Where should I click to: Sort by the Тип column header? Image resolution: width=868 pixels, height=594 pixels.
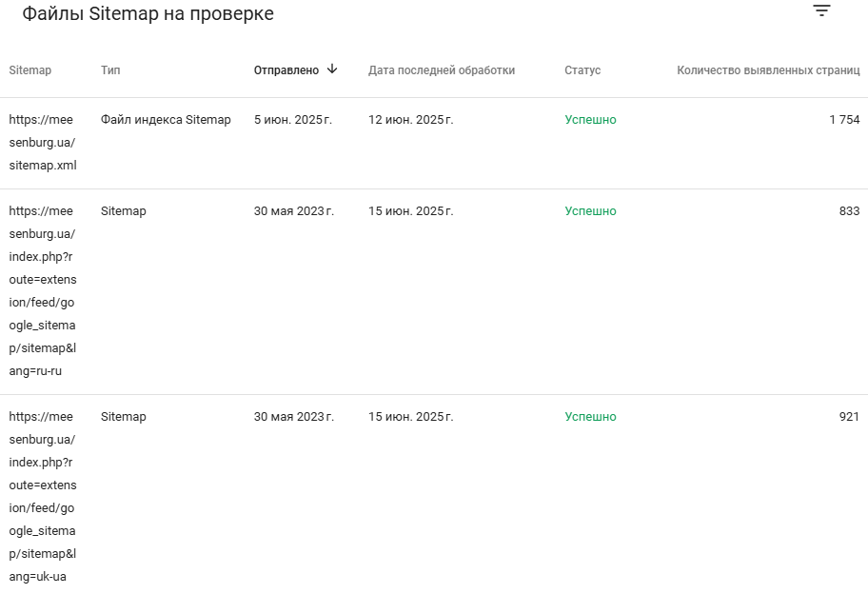click(x=110, y=70)
